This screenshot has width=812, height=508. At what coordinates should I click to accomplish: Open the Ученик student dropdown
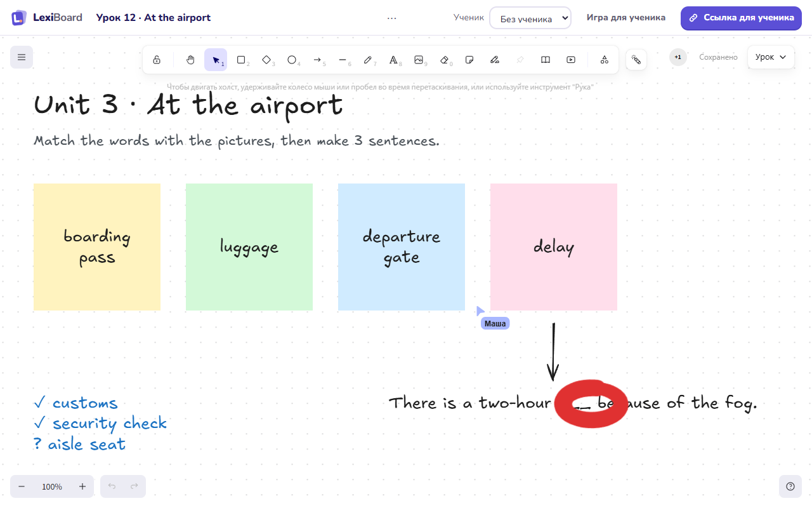(530, 18)
